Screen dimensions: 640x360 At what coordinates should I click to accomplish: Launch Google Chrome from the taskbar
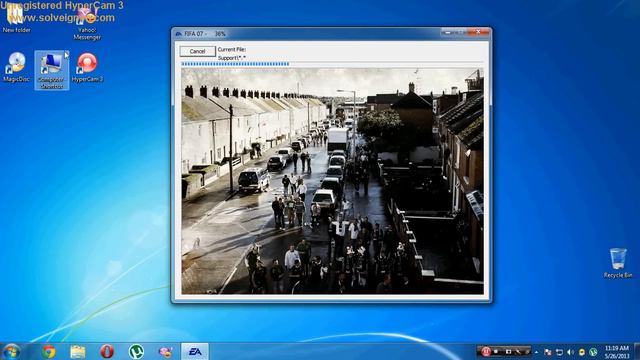click(x=49, y=351)
